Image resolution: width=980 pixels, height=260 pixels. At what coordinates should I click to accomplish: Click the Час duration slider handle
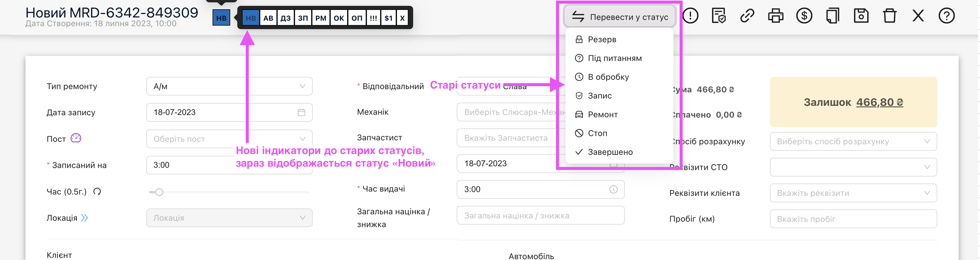[159, 192]
